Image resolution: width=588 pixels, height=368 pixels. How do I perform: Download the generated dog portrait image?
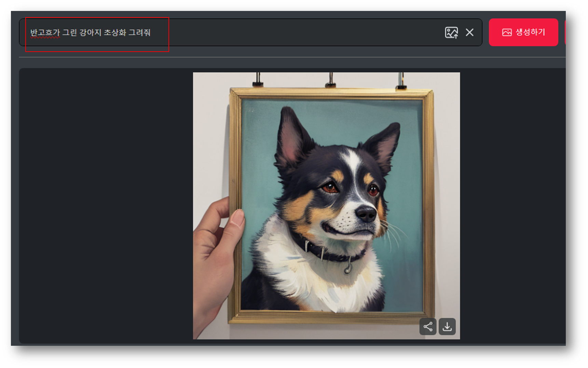point(447,327)
